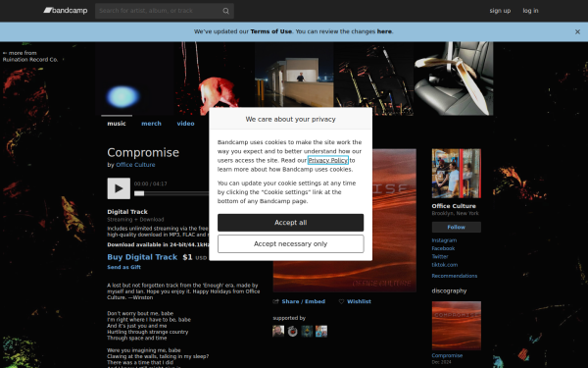Open third supporter avatar
Screen dimensions: 588x368
click(307, 332)
